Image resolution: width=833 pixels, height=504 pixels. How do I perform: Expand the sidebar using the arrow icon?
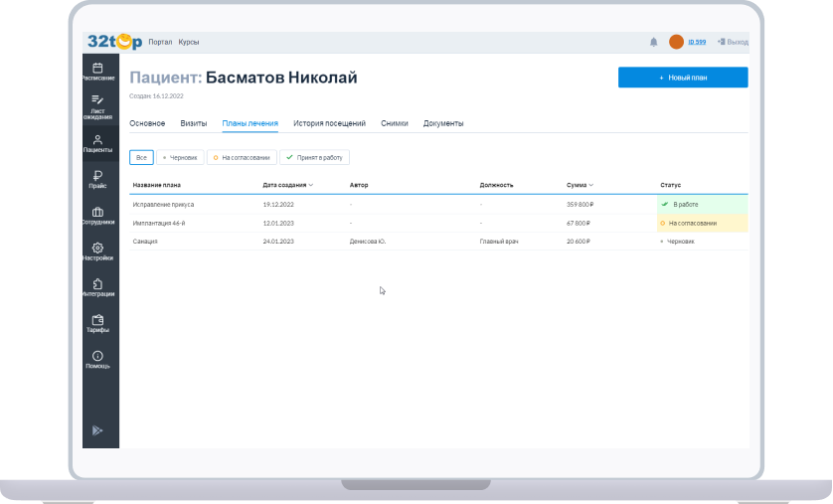97,430
